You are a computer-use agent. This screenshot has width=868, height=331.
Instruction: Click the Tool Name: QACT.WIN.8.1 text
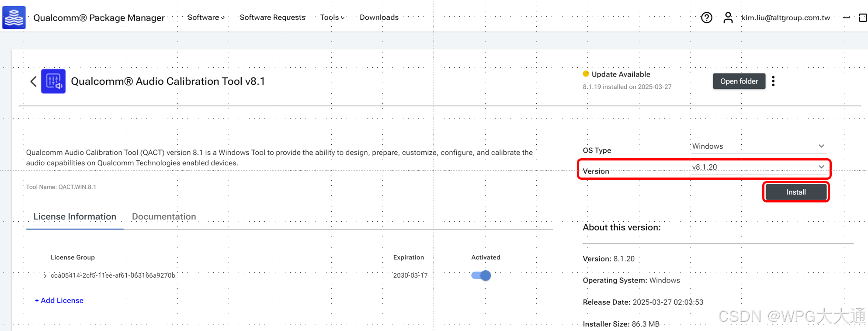[61, 187]
